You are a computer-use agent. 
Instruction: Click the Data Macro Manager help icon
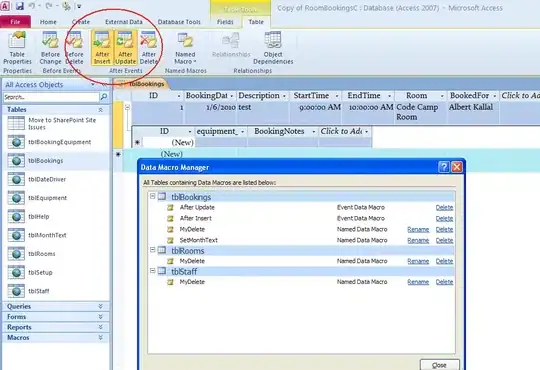444,167
